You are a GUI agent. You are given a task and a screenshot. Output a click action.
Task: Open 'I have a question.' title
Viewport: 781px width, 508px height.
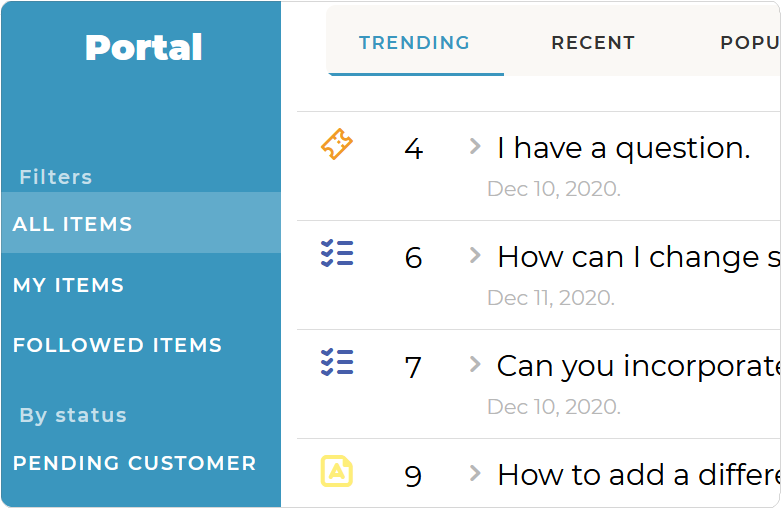(624, 148)
